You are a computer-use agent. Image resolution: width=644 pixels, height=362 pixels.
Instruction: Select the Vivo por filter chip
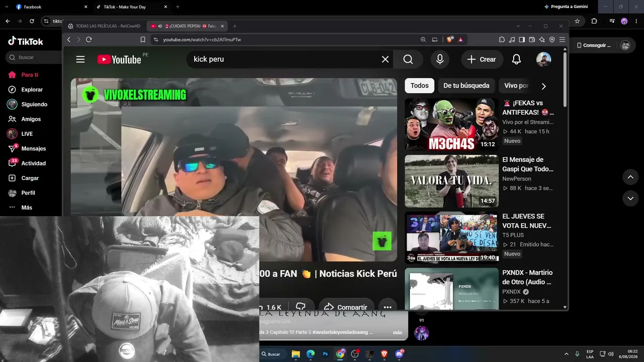coord(516,85)
